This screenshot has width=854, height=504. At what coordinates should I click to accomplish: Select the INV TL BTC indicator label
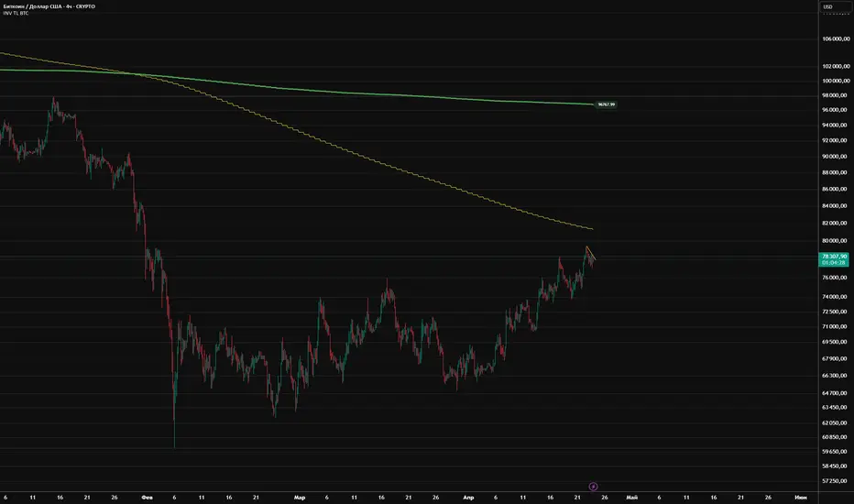coord(16,13)
